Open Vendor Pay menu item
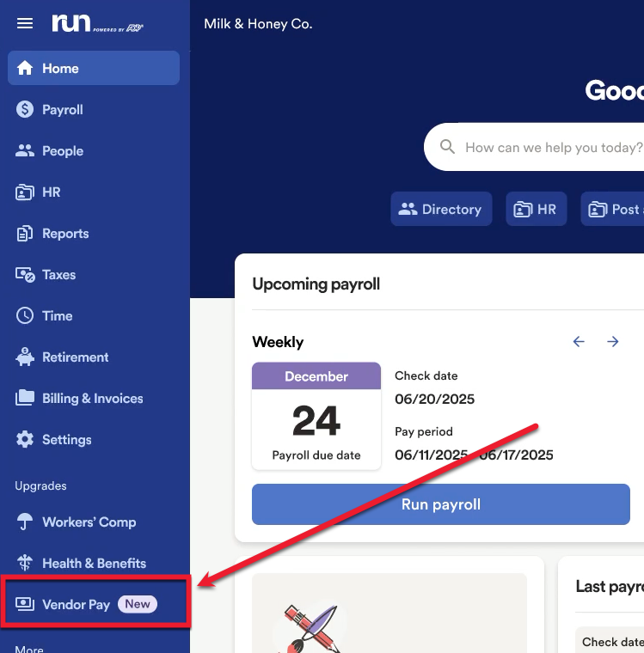644x653 pixels. coord(76,605)
